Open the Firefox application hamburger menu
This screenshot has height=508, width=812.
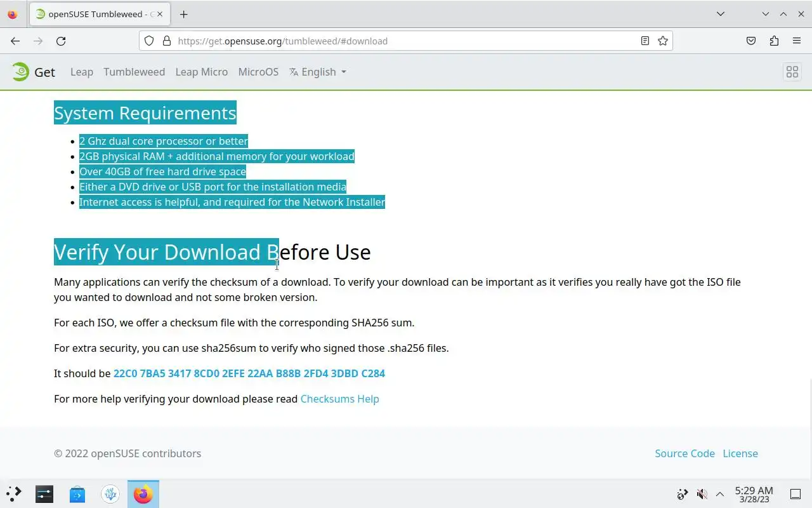797,41
